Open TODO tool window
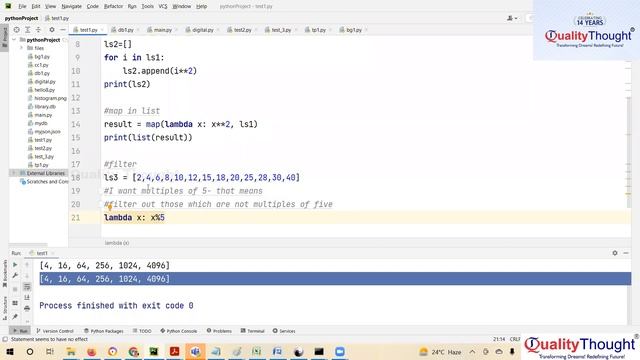 coord(142,331)
